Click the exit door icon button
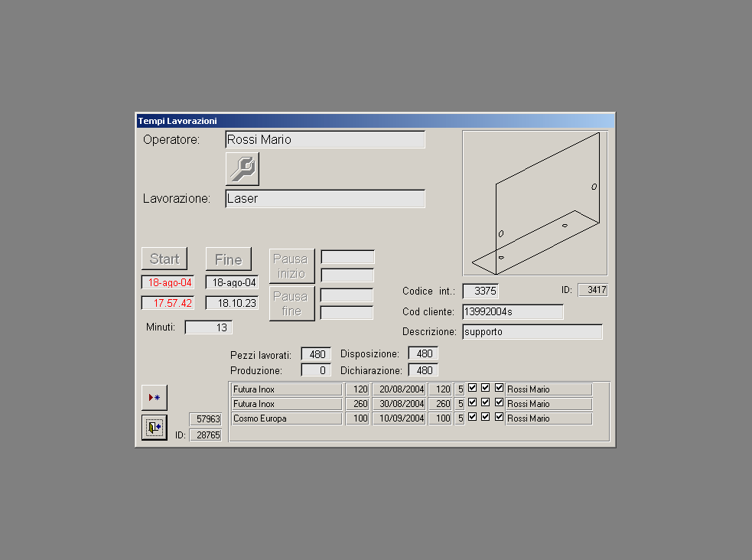This screenshot has width=752, height=560. [155, 427]
